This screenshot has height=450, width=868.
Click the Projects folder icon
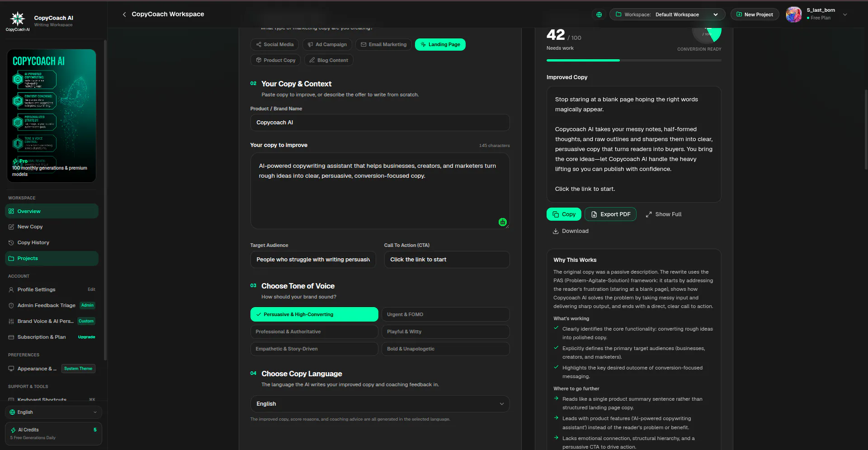tap(11, 258)
